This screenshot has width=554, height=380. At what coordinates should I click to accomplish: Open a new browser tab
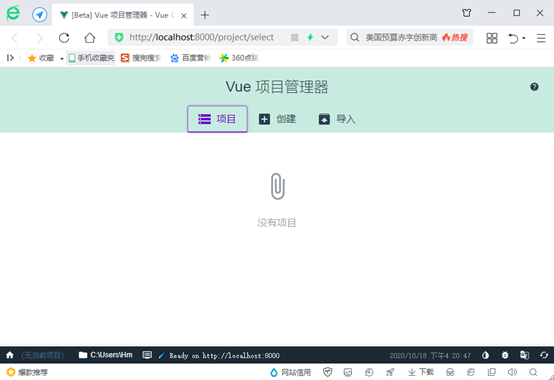tap(205, 15)
